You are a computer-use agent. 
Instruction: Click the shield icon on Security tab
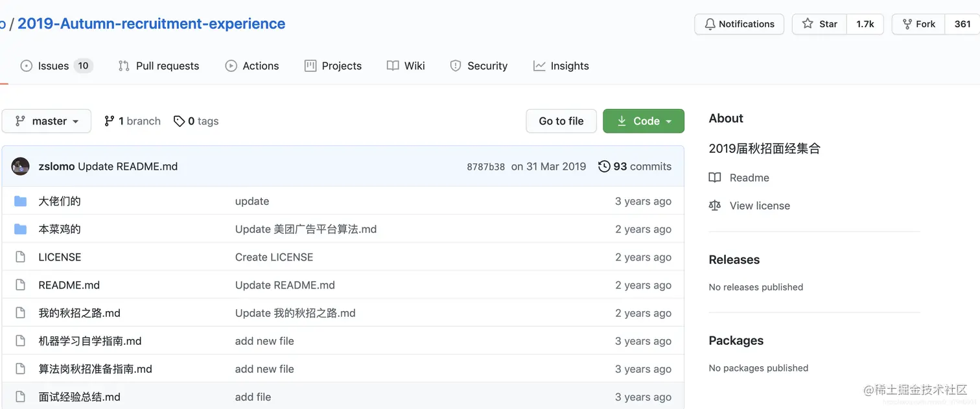click(x=456, y=65)
